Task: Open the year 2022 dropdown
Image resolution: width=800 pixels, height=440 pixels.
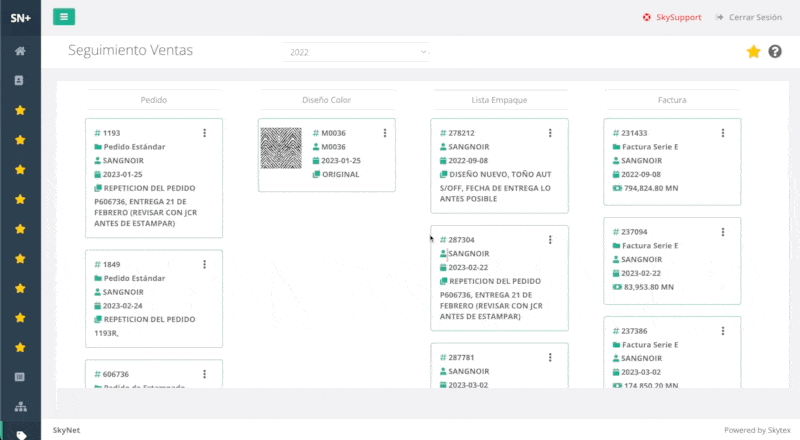Action: 355,52
